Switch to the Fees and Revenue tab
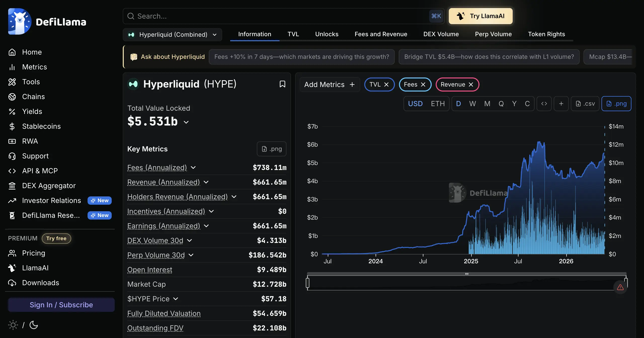 381,34
